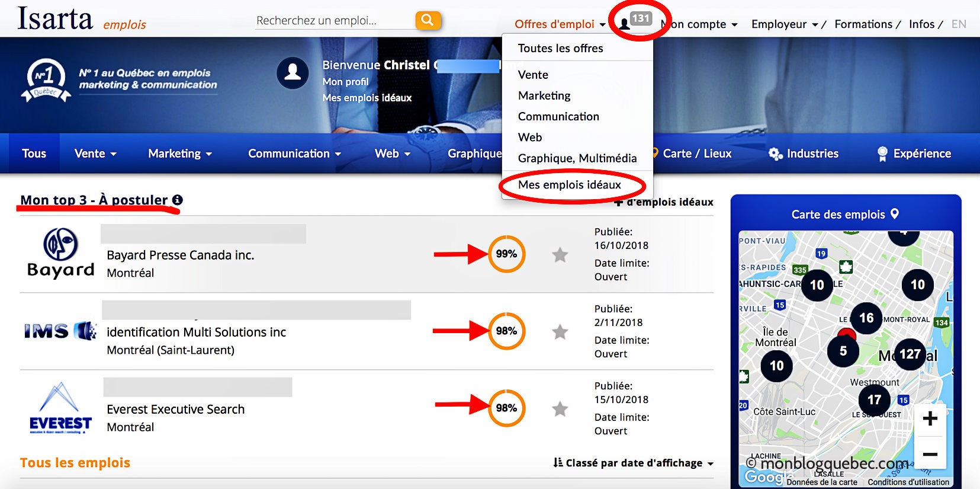Expand the Employeur menu
Image resolution: width=980 pixels, height=489 pixels.
[x=785, y=24]
